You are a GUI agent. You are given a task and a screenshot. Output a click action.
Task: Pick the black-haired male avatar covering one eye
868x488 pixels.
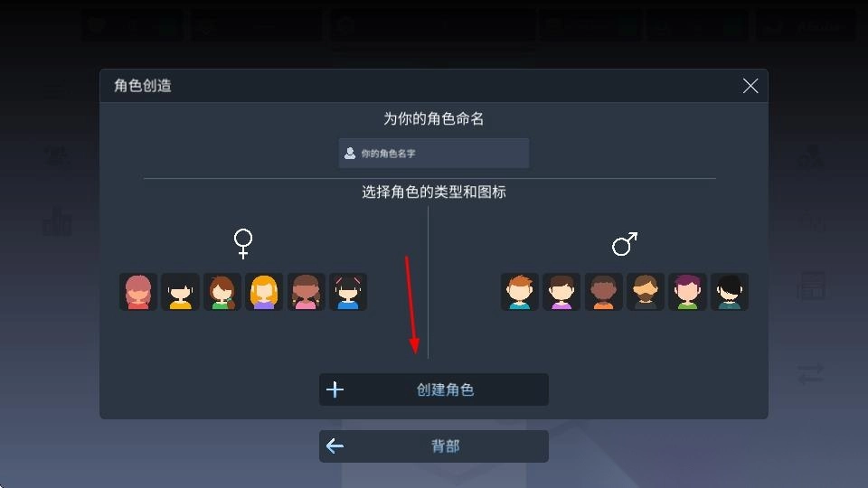(x=730, y=292)
